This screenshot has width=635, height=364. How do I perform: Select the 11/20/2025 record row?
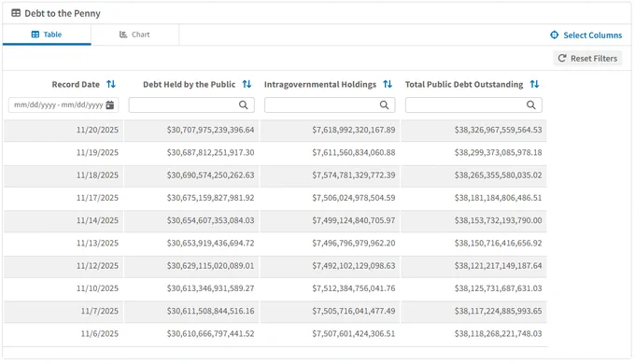pos(275,130)
